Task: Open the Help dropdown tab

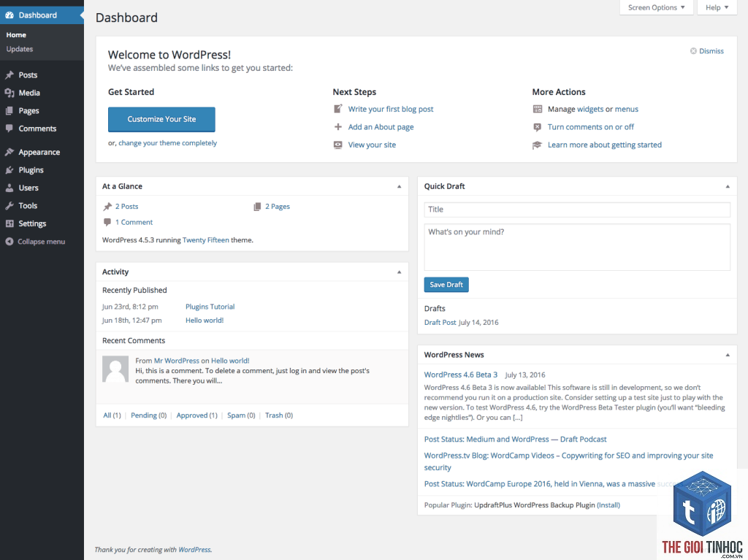Action: coord(717,7)
